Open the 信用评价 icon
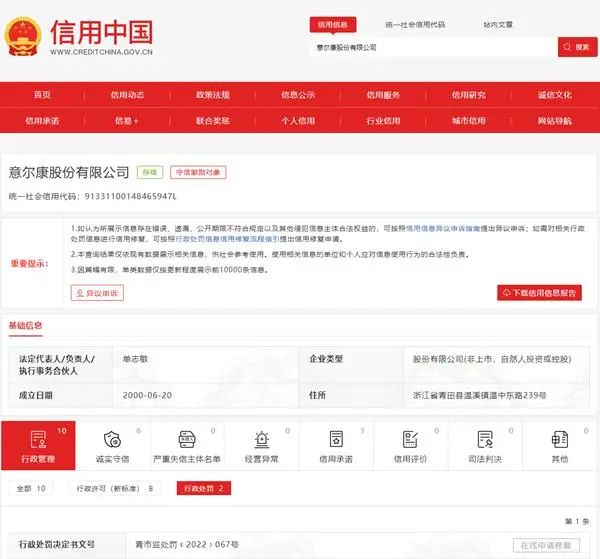 tap(410, 439)
